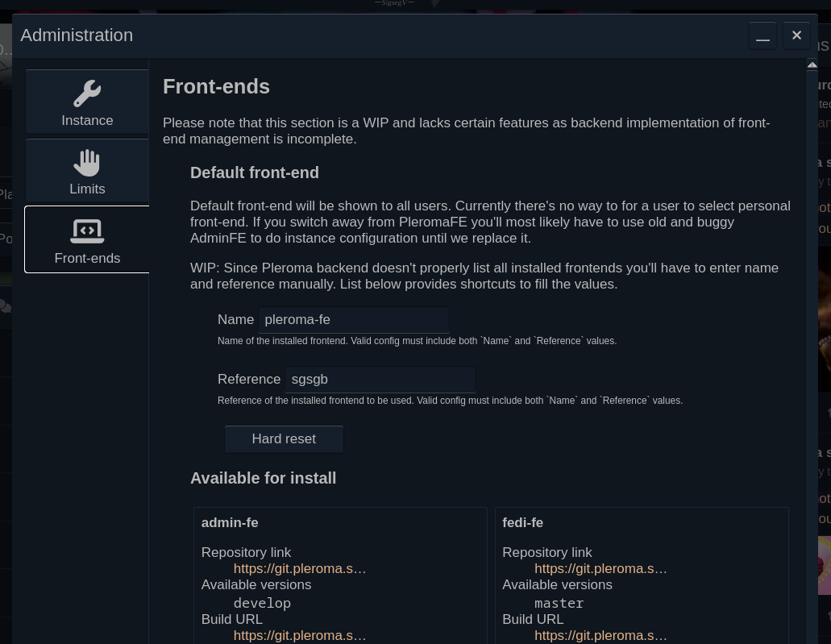Select the develop version of admin-fe
This screenshot has height=644, width=831.
click(262, 603)
